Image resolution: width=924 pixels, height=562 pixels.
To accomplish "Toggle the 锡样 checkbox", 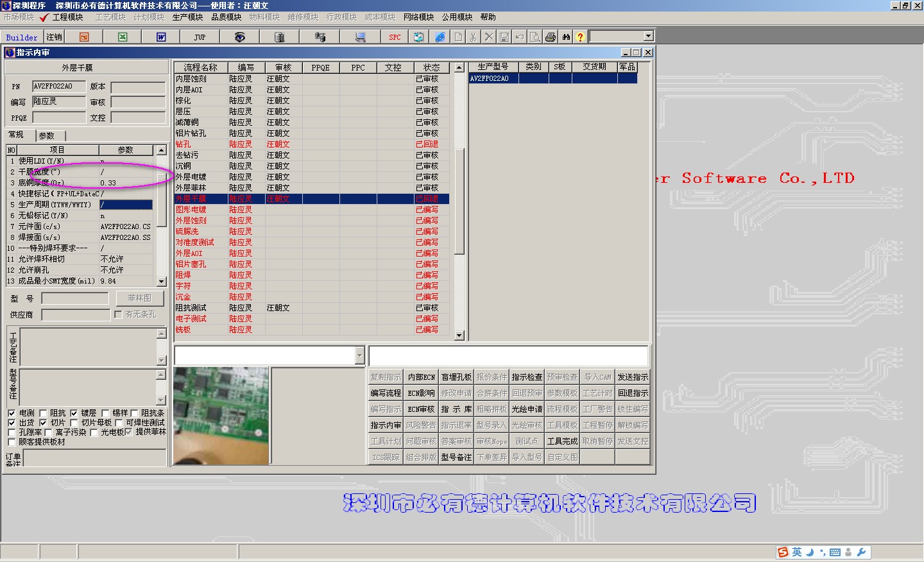I will [x=105, y=413].
